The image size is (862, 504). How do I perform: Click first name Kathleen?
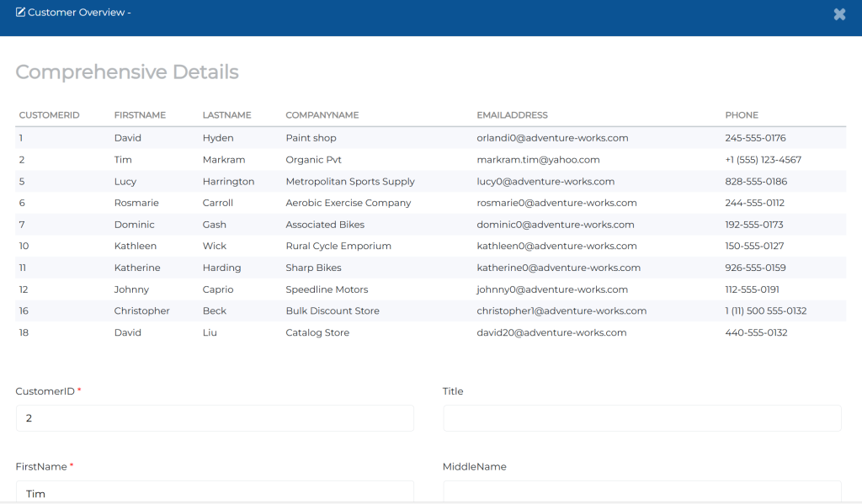coord(136,247)
